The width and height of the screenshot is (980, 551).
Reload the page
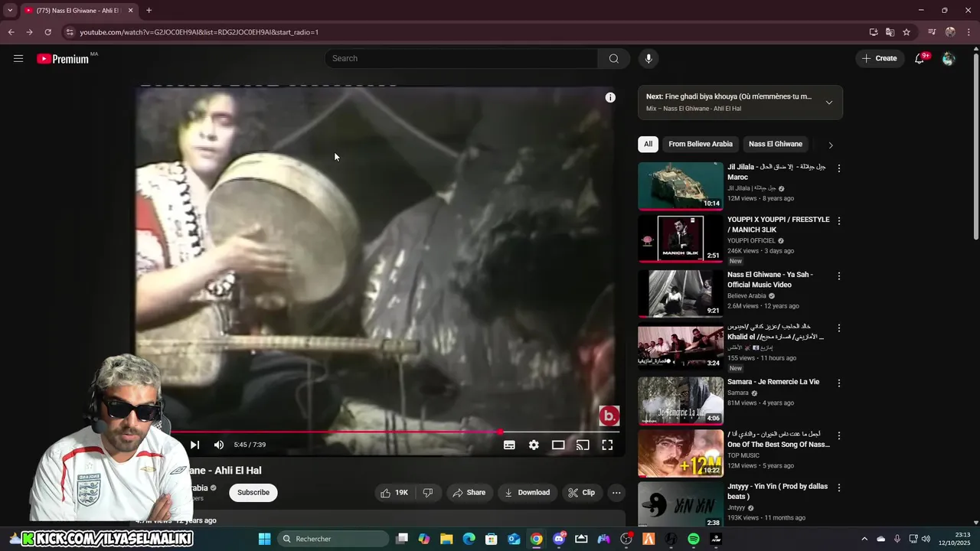coord(47,32)
